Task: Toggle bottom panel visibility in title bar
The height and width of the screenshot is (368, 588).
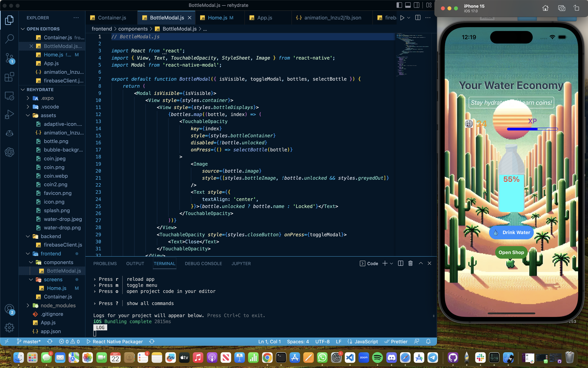Action: 408,5
